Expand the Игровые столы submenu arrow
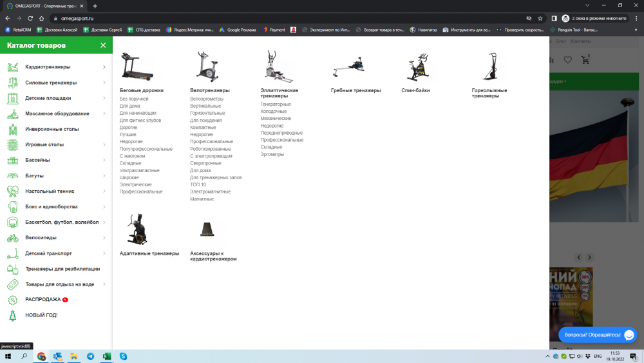 coord(104,144)
